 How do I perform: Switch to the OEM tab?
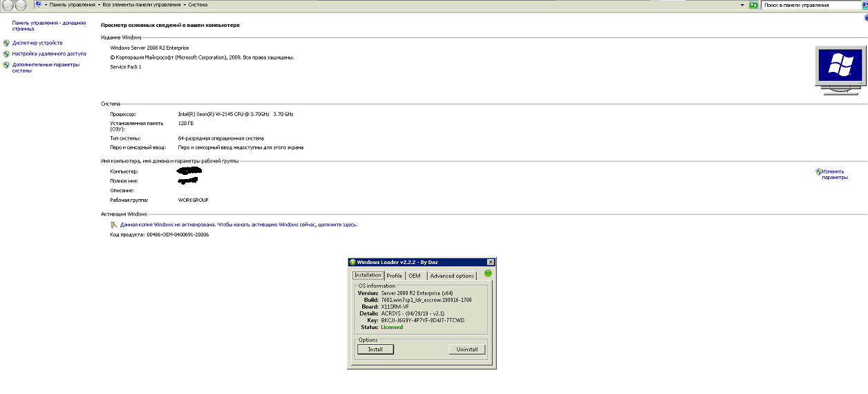(x=415, y=276)
